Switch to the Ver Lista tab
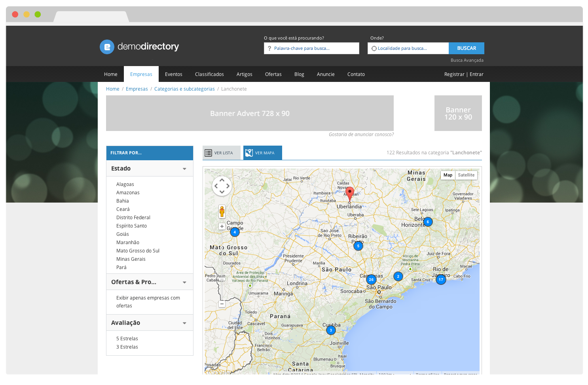Viewport: 588px width, 385px height. [222, 153]
